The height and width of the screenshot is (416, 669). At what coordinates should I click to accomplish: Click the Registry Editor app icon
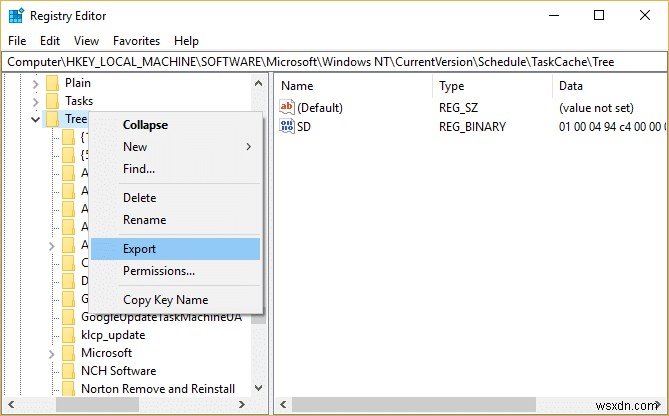[x=15, y=15]
